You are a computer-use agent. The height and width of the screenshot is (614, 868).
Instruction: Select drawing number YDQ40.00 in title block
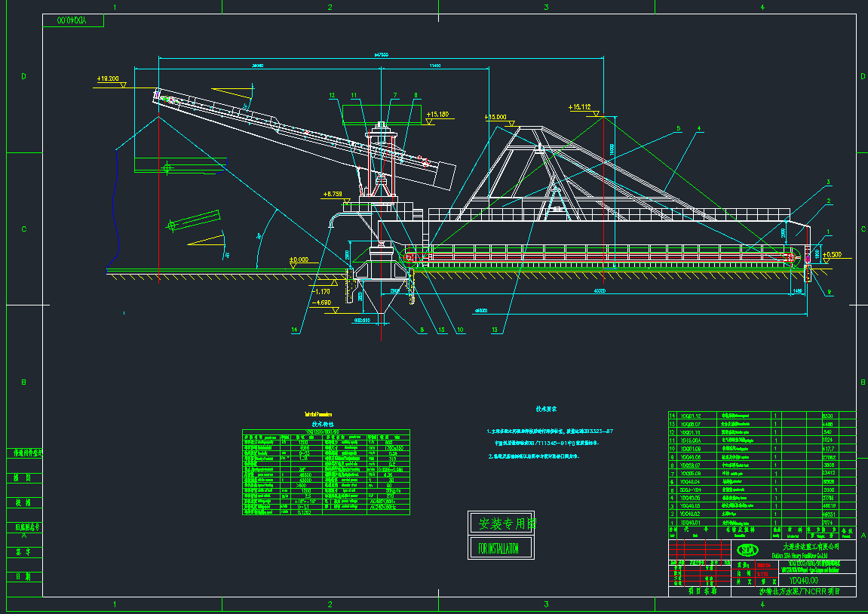click(803, 581)
